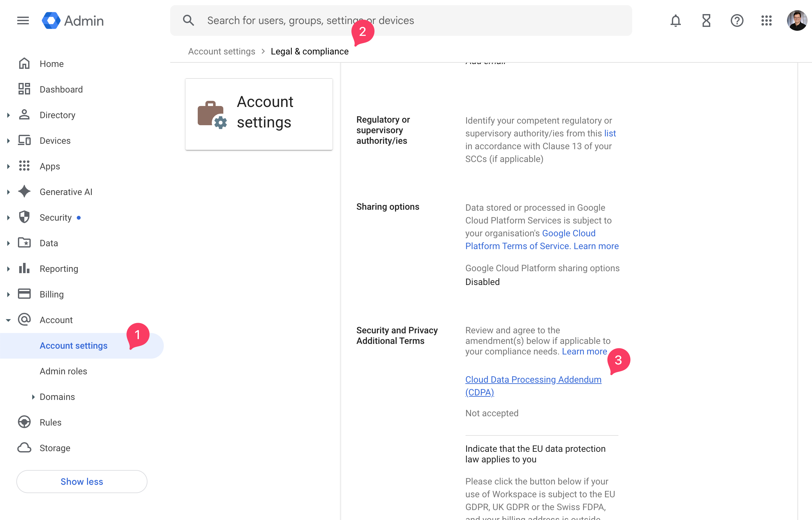The height and width of the screenshot is (520, 812).
Task: Expand the Generative AI section arrow
Action: [8, 192]
